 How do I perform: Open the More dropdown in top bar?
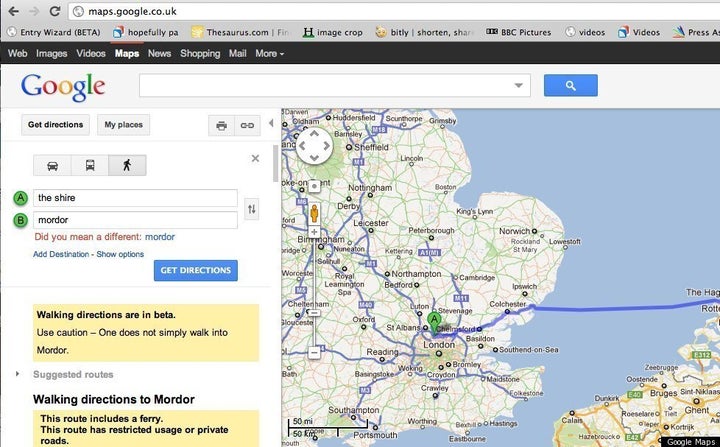[x=270, y=53]
